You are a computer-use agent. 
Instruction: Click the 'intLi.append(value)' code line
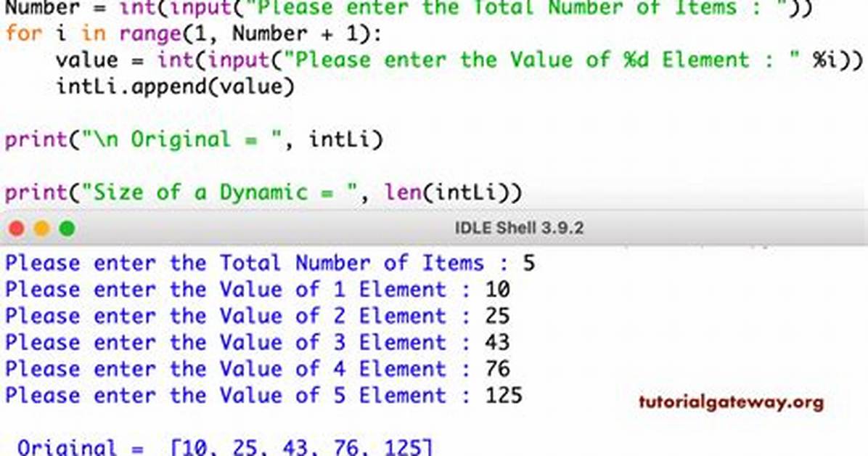point(176,87)
